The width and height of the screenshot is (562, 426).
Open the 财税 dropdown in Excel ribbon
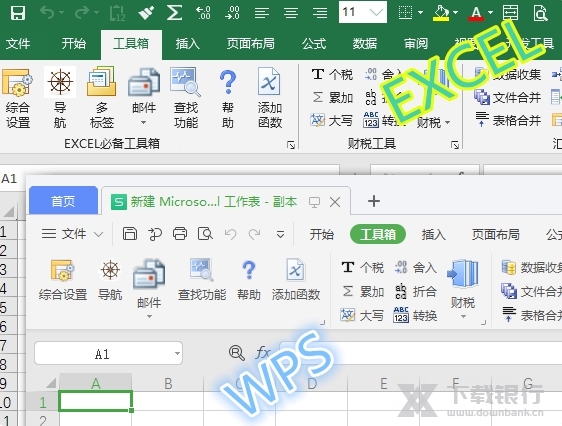pos(433,123)
